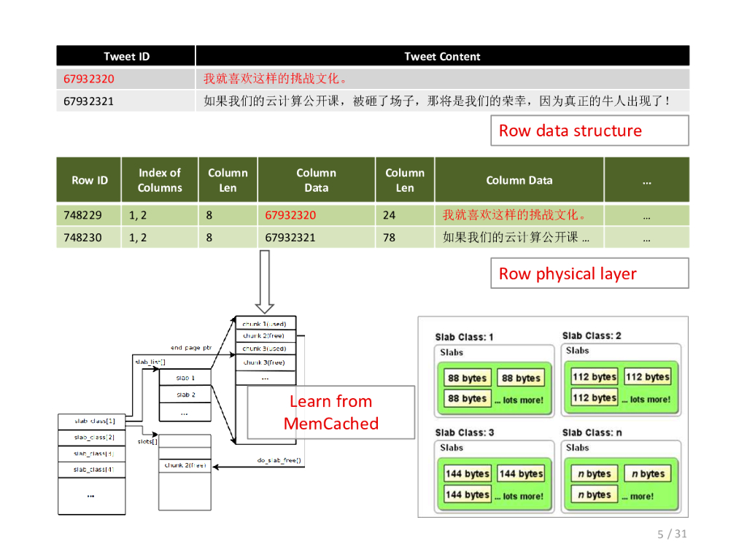Click the '... lots more!' text in Slab Class 1
The image size is (747, 560).
click(519, 400)
